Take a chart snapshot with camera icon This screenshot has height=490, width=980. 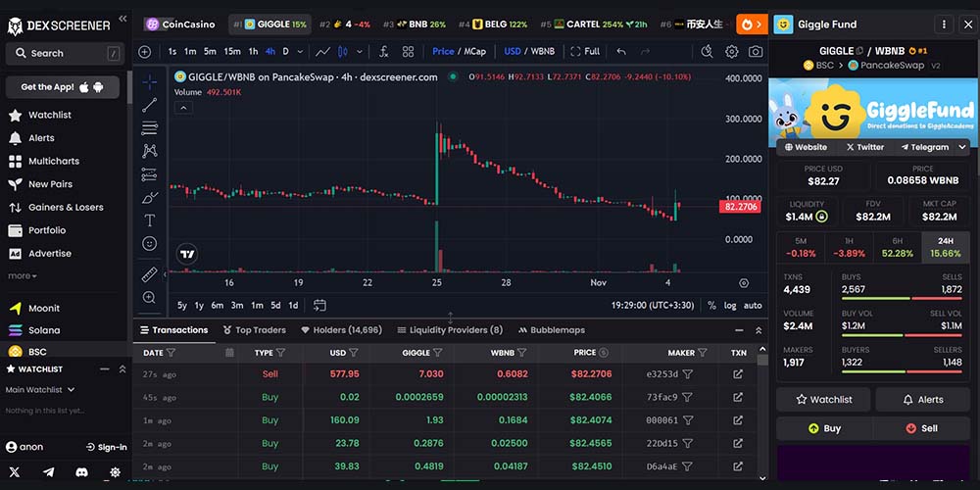tap(756, 51)
